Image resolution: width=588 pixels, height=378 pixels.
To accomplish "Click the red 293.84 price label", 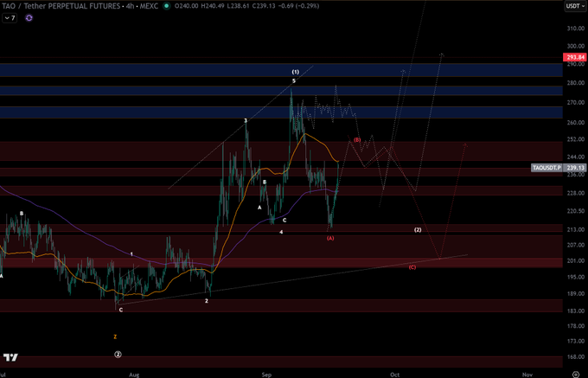I will tap(575, 57).
